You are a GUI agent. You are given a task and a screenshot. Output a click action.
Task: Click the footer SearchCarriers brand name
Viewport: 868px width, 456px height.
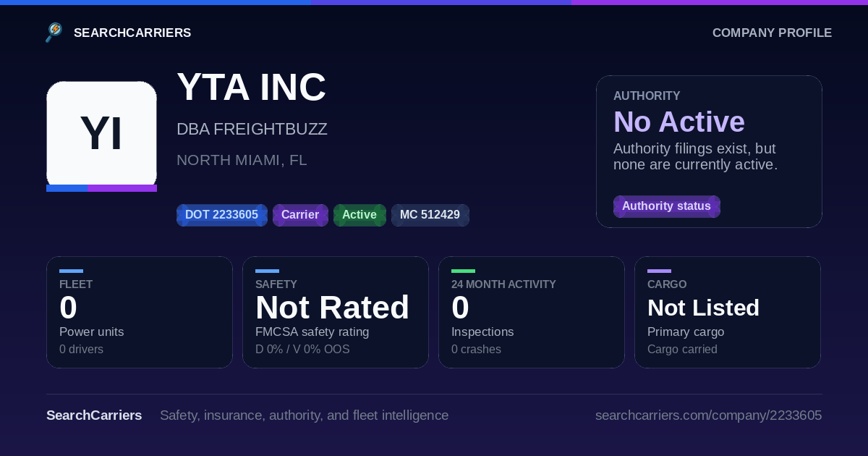94,415
